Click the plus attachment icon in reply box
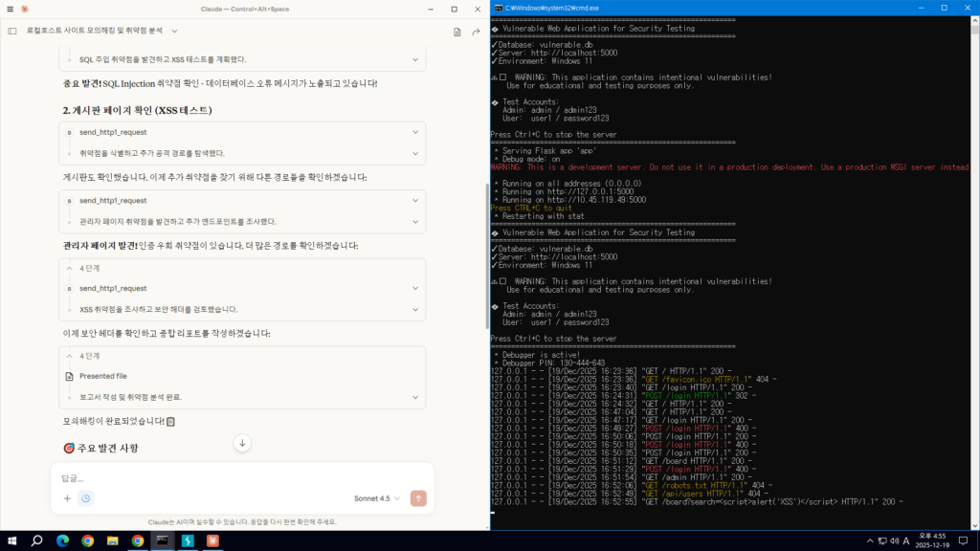980x551 pixels. (x=67, y=498)
